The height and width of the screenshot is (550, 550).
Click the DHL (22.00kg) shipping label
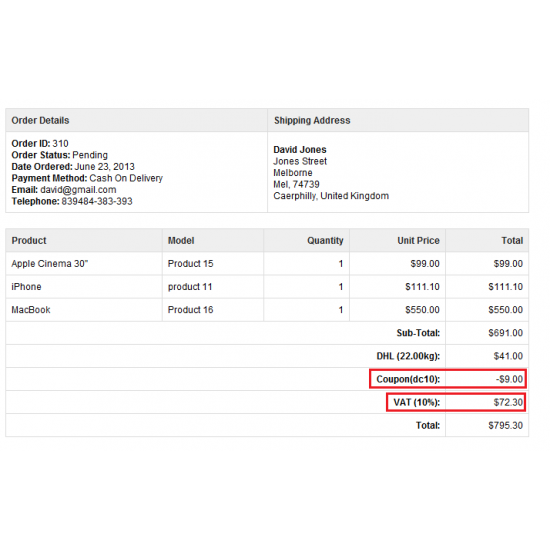[x=408, y=356]
